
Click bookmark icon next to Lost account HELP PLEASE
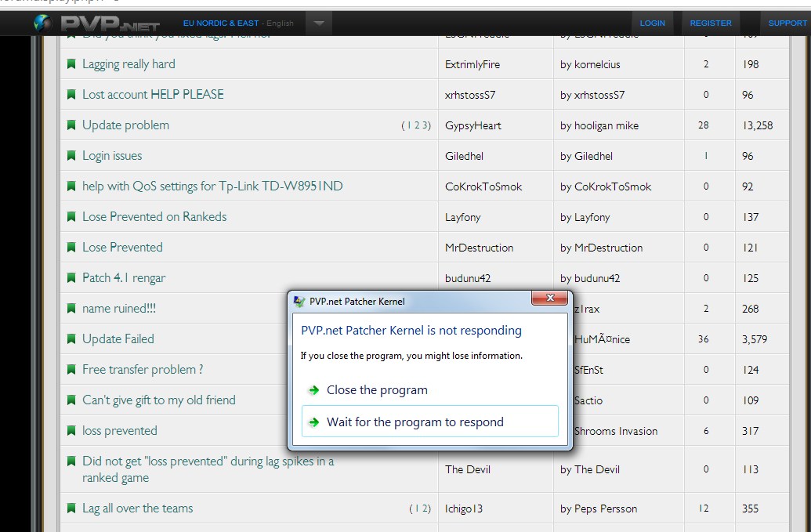click(x=71, y=95)
